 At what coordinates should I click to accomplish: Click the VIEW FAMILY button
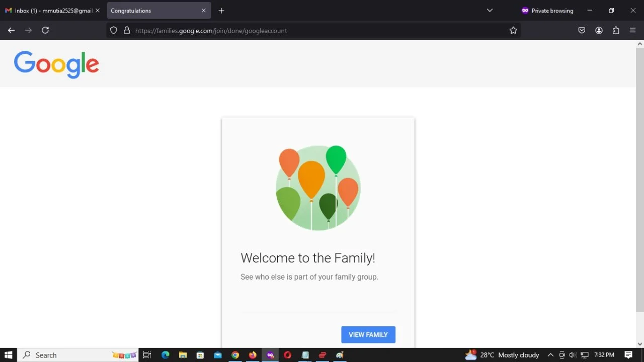point(368,334)
